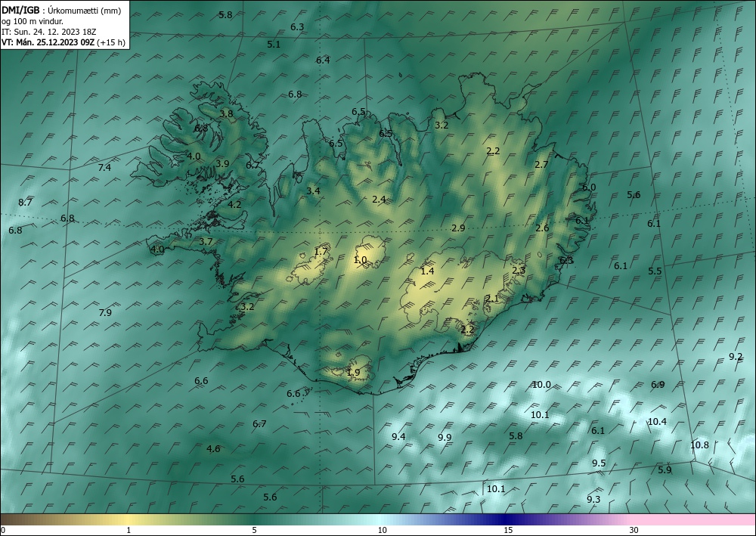Viewport: 756px width, 536px height.
Task: Click the 'IT: Sun. 24. 12. 2023 18Z' line
Action: pos(48,32)
